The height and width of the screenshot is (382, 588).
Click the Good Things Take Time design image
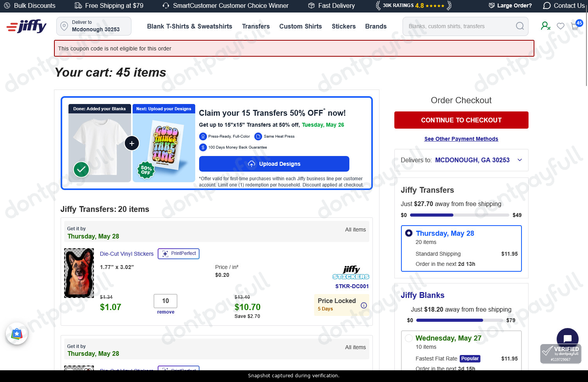(164, 147)
